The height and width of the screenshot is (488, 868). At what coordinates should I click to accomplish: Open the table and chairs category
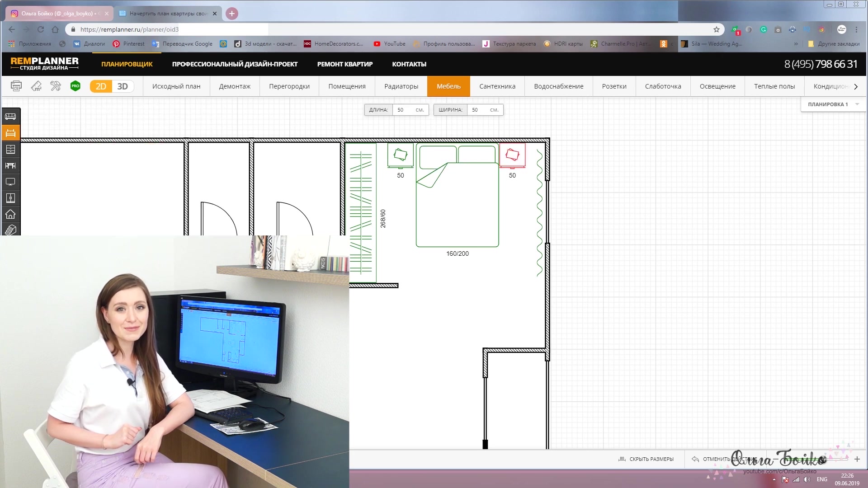(x=10, y=165)
